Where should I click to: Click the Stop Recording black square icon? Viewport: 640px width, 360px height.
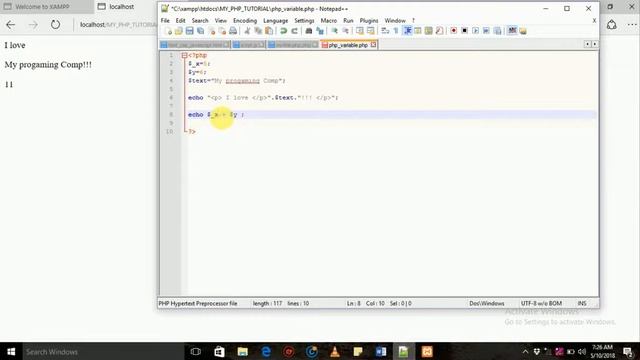[464, 31]
